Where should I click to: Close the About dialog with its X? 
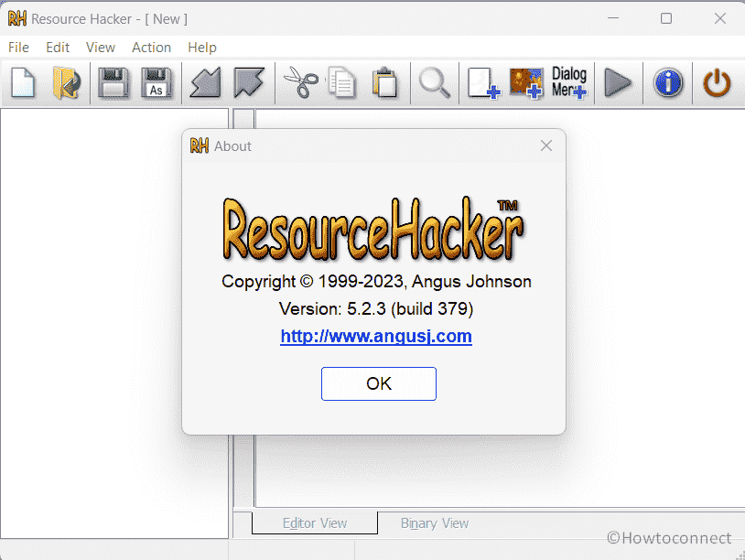(x=545, y=145)
